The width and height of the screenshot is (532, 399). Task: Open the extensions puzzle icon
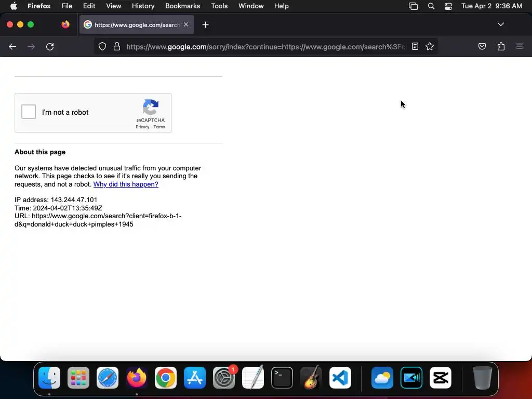[x=501, y=46]
